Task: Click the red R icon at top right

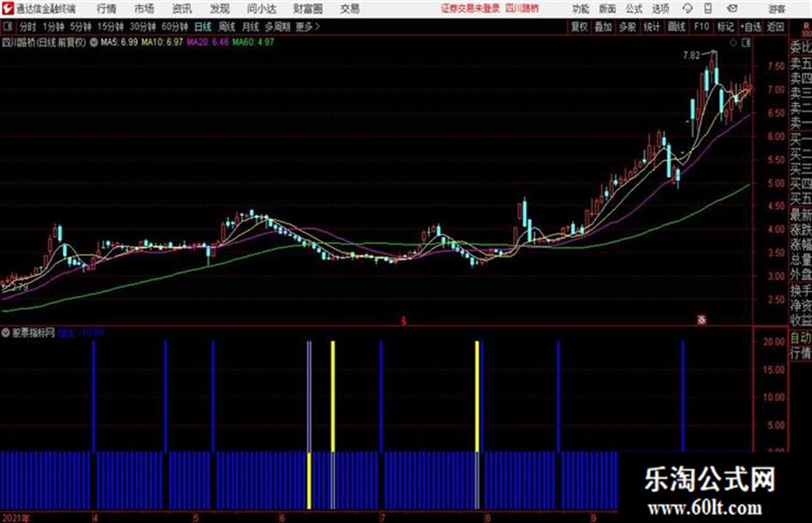Action: (806, 26)
